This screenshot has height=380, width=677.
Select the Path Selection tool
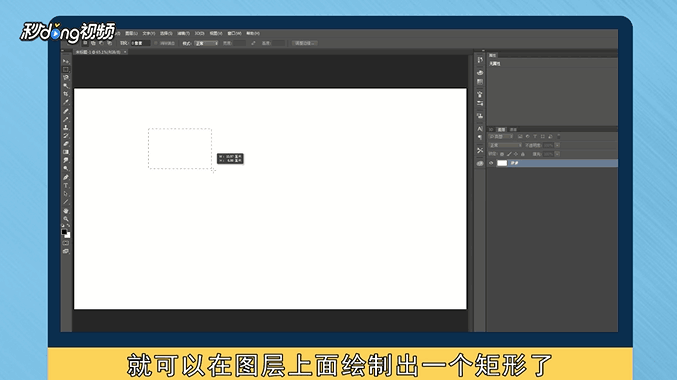[66, 194]
